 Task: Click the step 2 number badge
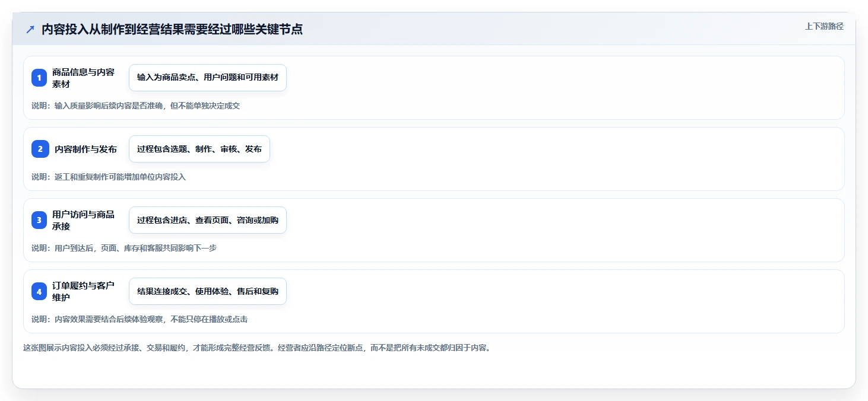tap(40, 149)
